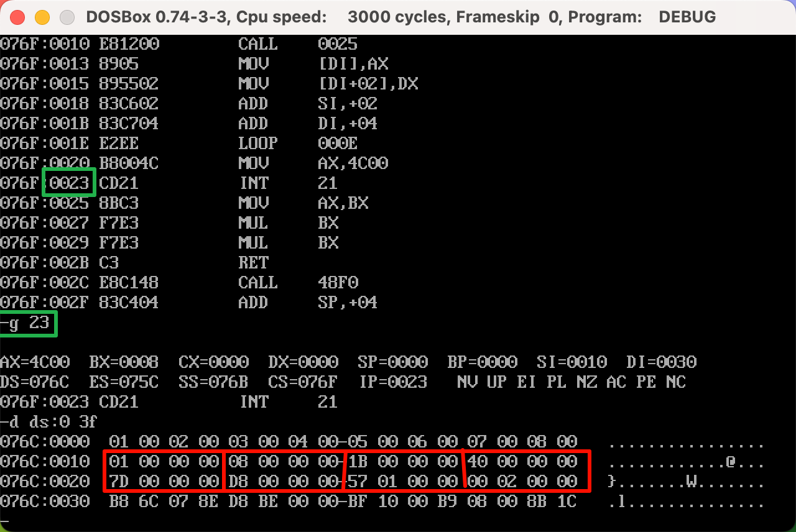Click the AX=4C00 register value
This screenshot has width=796, height=532.
[x=35, y=362]
